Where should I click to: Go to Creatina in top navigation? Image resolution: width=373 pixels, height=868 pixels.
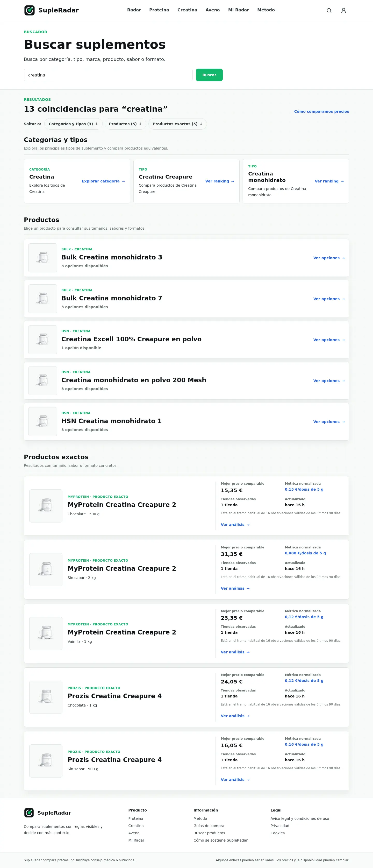187,10
